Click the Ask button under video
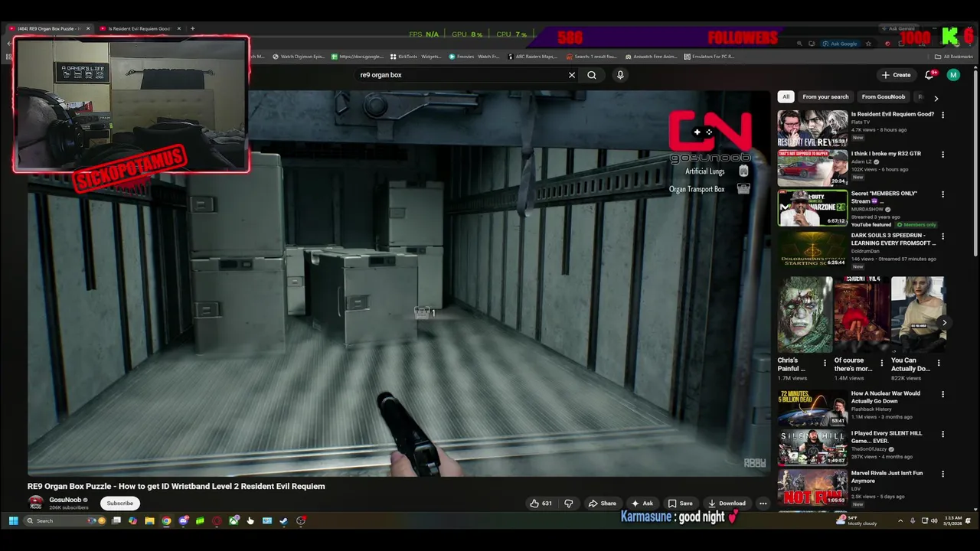Screen dimensions: 980x551 click(642, 504)
